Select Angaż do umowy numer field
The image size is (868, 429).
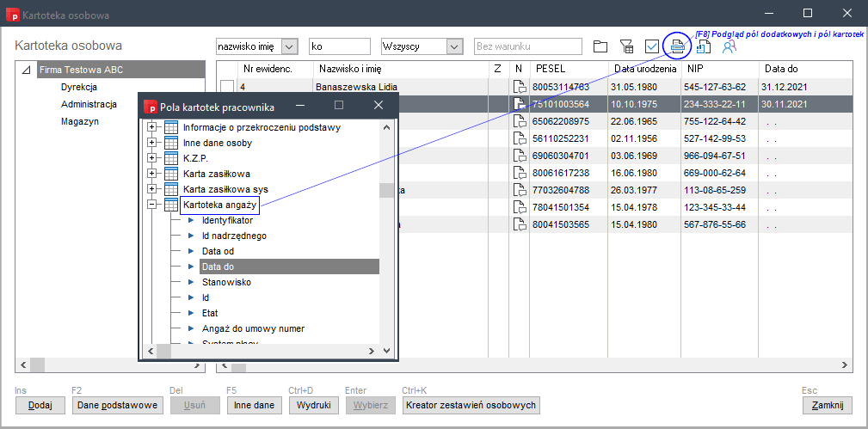[253, 328]
